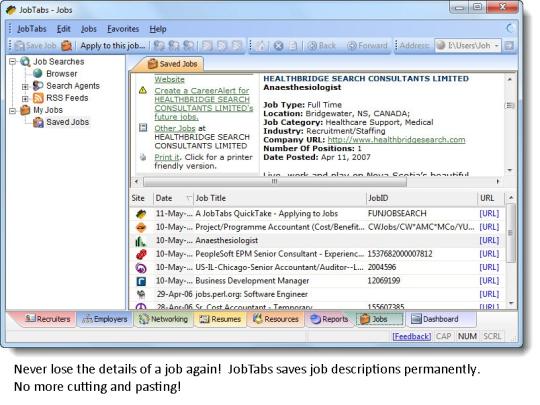Click [URL] link for FUNJOBSEARCH row
This screenshot has width=540, height=405.
tap(489, 214)
